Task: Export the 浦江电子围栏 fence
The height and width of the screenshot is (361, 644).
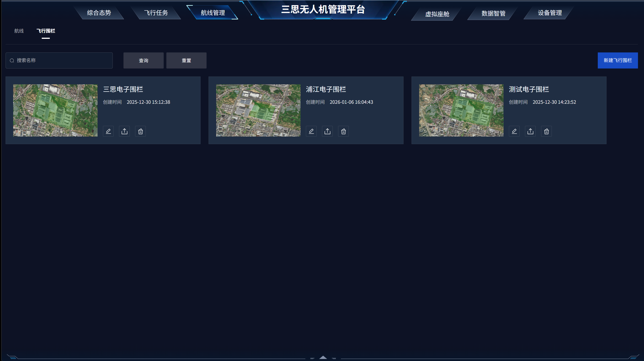Action: click(x=327, y=131)
